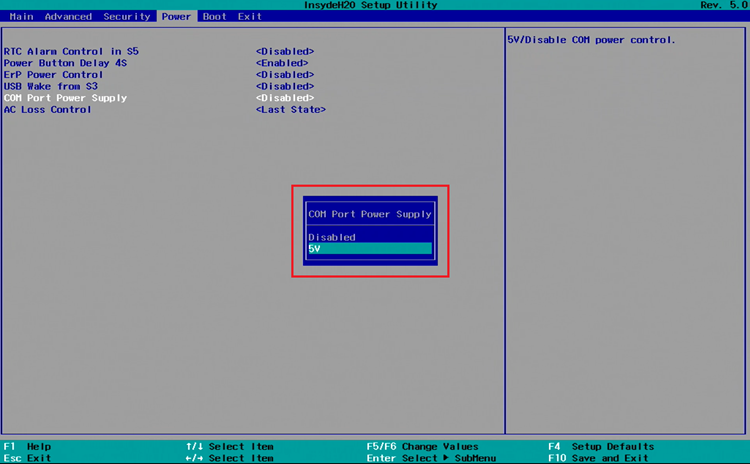
Task: Open the Last State value for AC Loss
Action: 290,110
